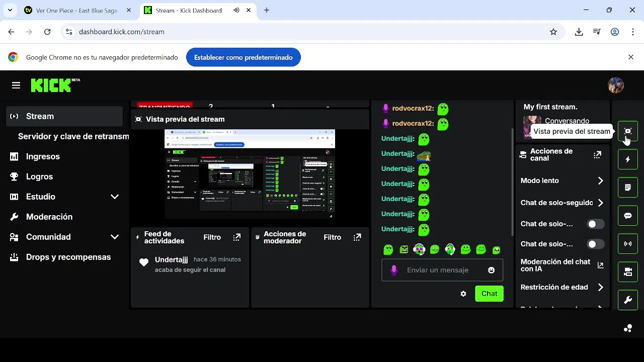Toggle the channel actions camera icon in right sidebar
Image resolution: width=644 pixels, height=362 pixels.
pyautogui.click(x=628, y=272)
